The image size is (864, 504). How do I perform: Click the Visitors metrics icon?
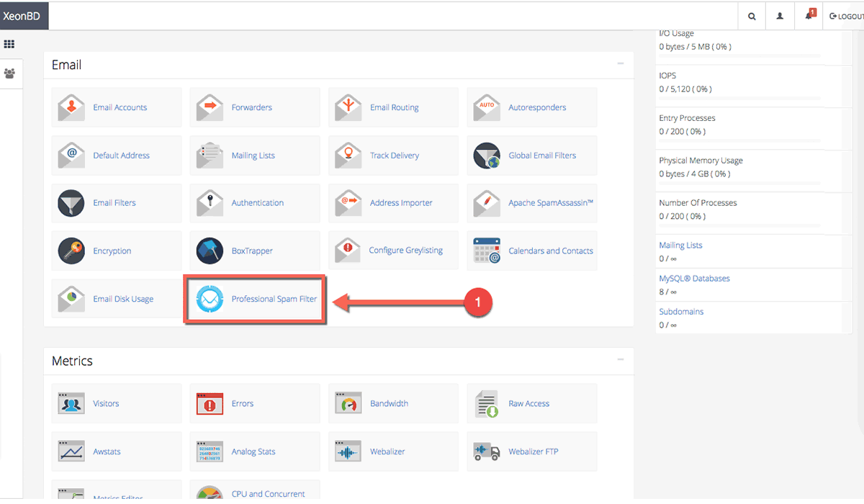(71, 404)
